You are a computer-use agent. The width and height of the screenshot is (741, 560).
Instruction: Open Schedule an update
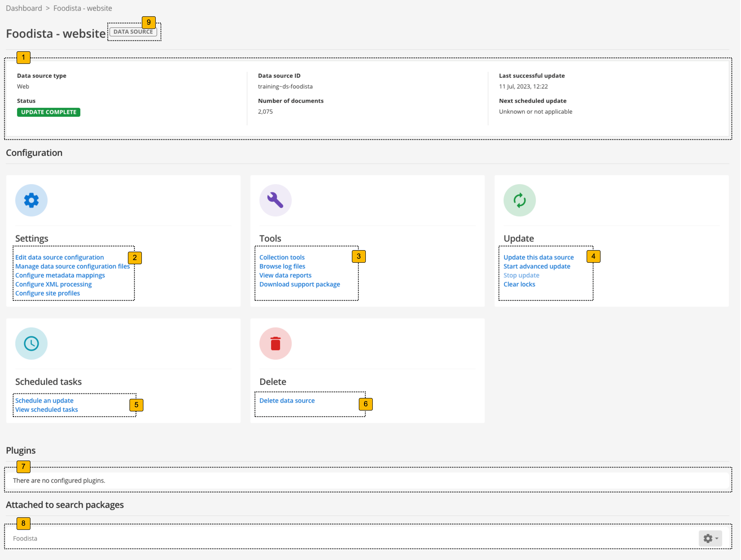pos(44,400)
